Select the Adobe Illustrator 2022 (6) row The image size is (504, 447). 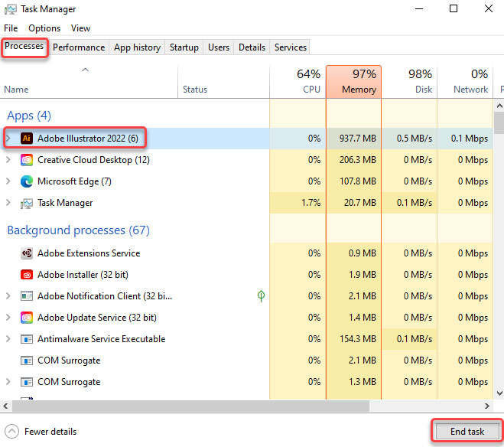(247, 139)
